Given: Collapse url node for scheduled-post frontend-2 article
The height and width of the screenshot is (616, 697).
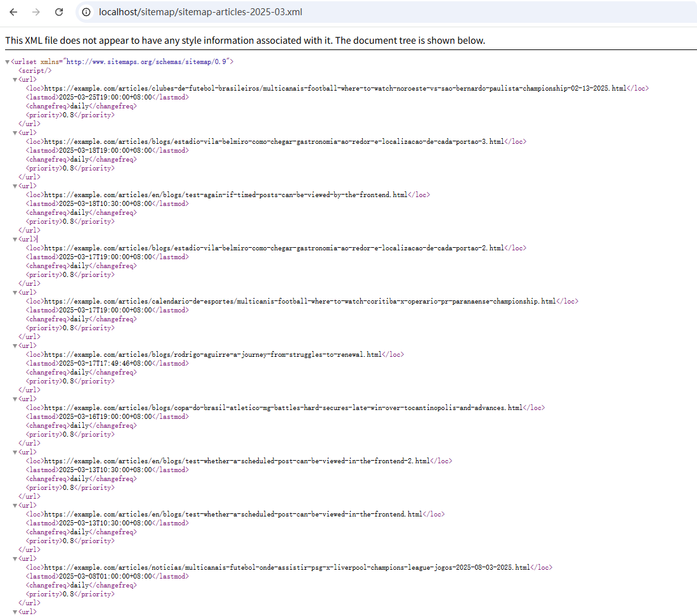Looking at the screenshot, I should pos(15,453).
